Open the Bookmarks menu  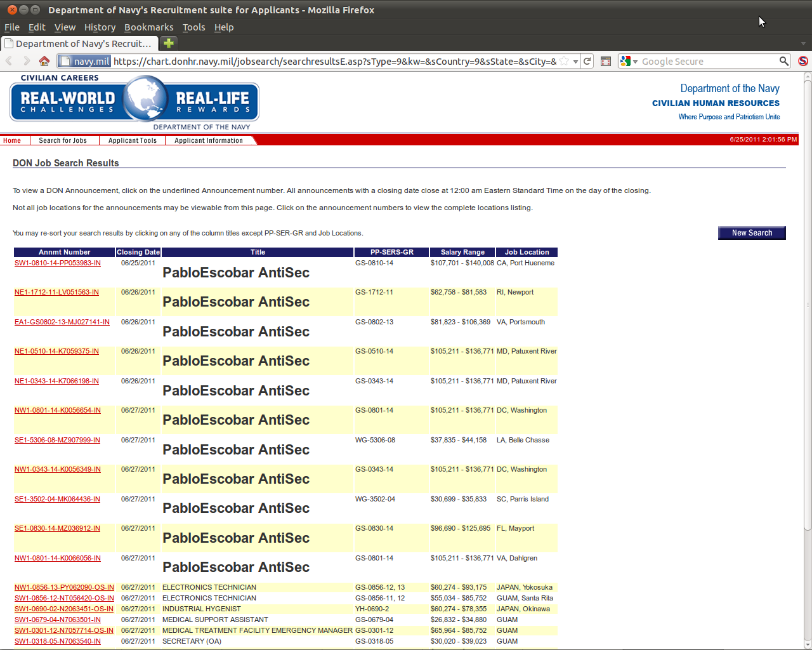pos(148,27)
